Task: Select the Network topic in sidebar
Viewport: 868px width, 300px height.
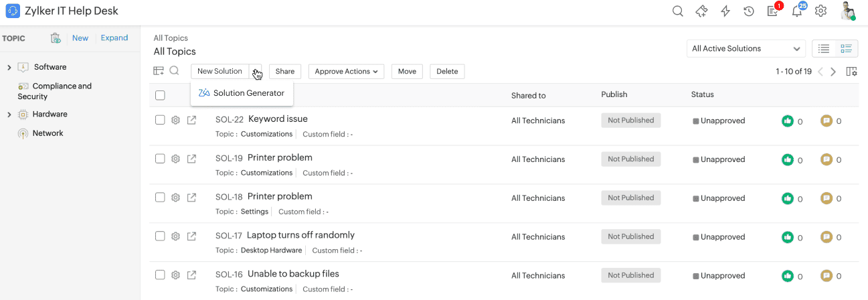Action: pyautogui.click(x=48, y=133)
